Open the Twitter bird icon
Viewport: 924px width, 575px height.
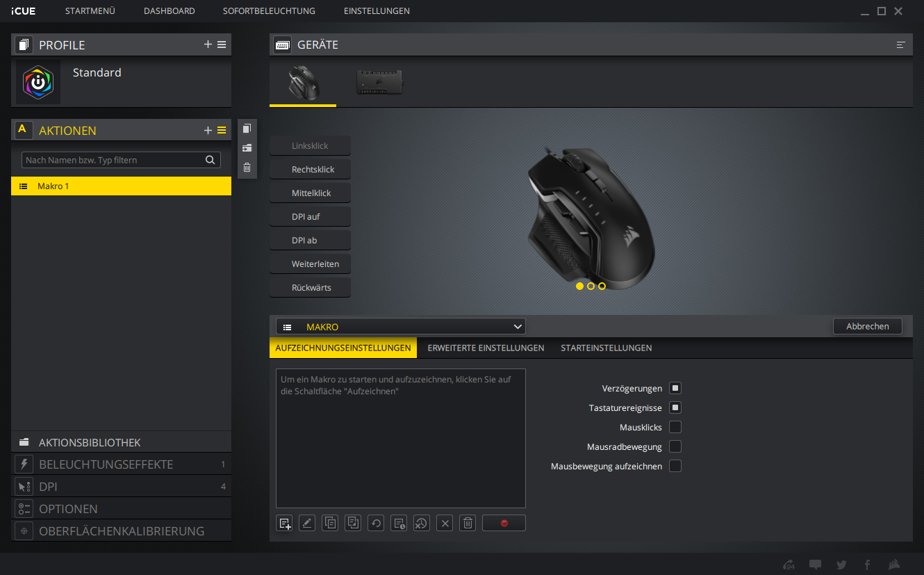[841, 565]
